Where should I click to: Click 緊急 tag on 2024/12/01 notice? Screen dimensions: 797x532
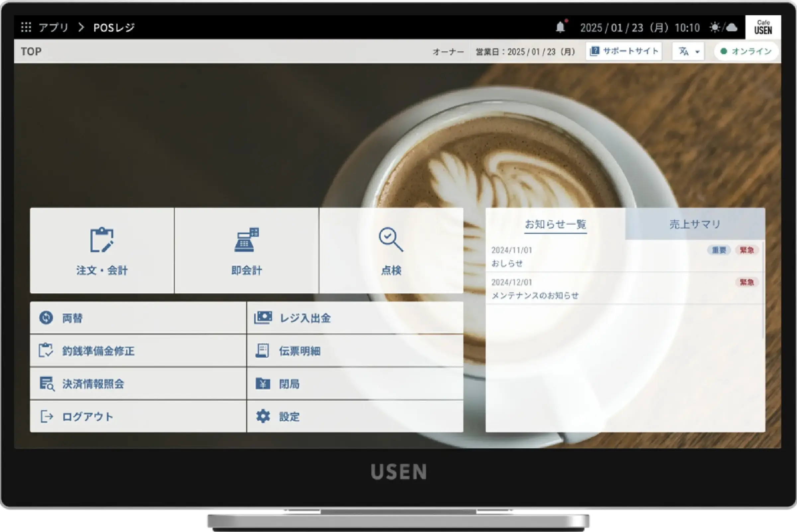tap(747, 282)
